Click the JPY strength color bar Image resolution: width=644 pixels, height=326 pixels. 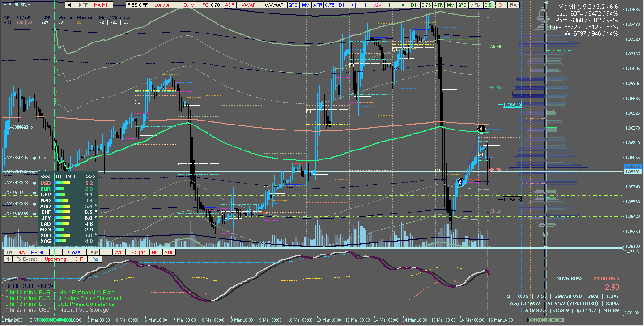[62, 218]
